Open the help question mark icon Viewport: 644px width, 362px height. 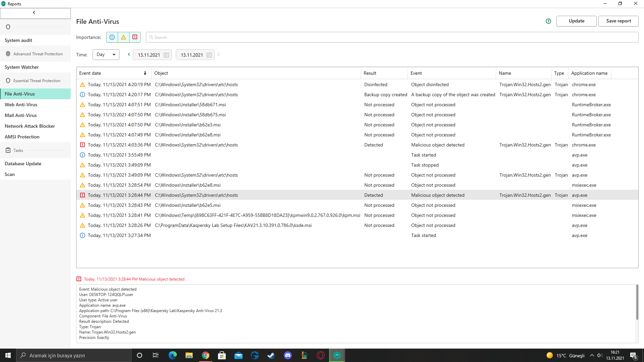tap(548, 21)
